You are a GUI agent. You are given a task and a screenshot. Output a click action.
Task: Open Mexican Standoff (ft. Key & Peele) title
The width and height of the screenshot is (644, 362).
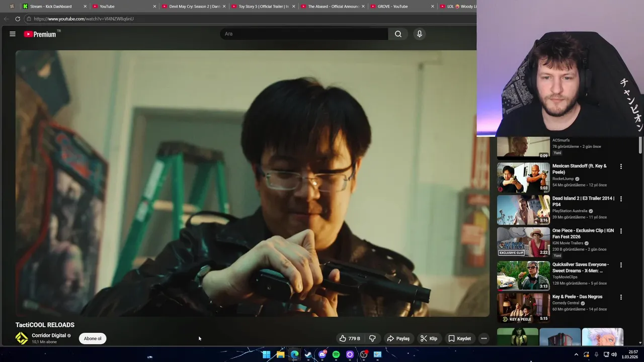point(579,169)
